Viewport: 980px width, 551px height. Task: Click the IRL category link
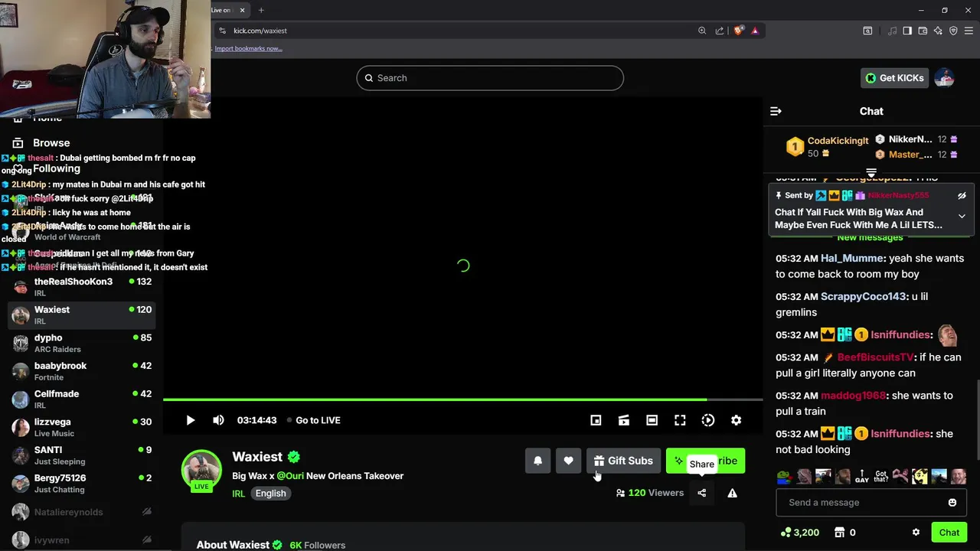click(x=238, y=494)
